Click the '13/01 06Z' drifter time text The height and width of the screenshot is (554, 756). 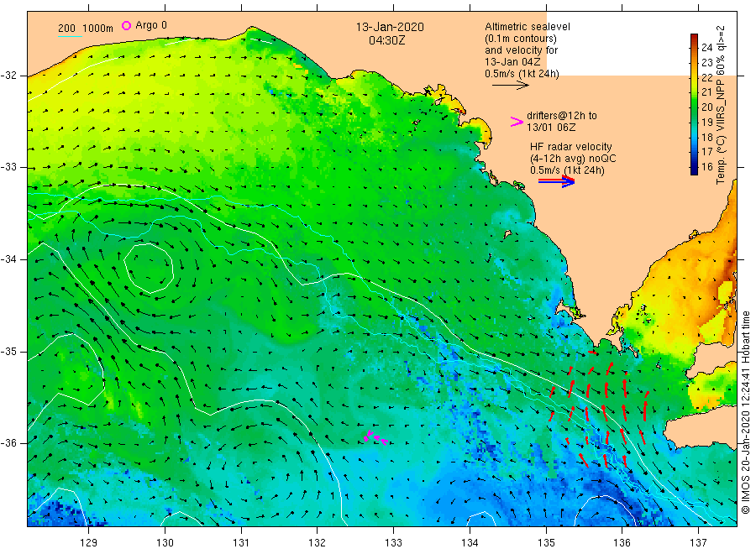click(551, 128)
